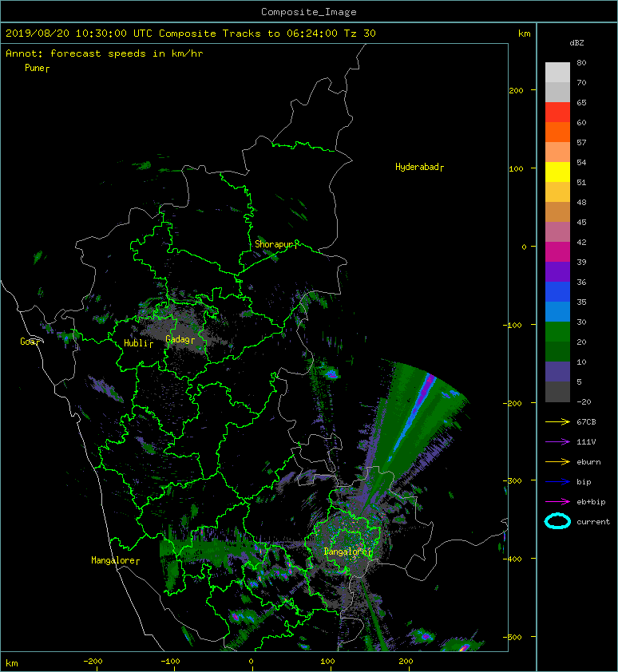Screen dimensions: 618x672
Task: Click the slate purple 10 dBZ swatch
Action: [x=557, y=371]
